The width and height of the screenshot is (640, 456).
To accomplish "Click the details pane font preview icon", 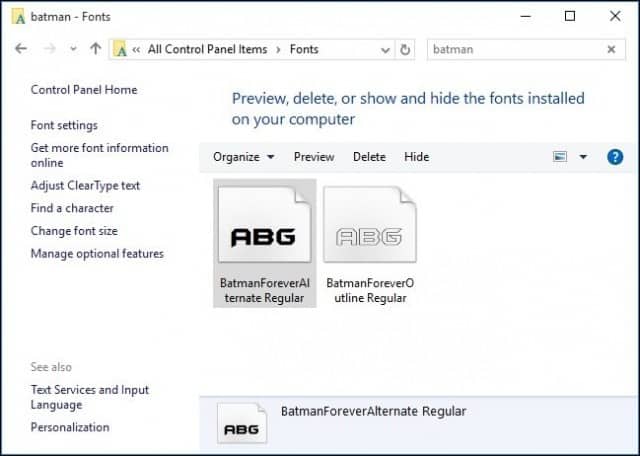I will 242,423.
